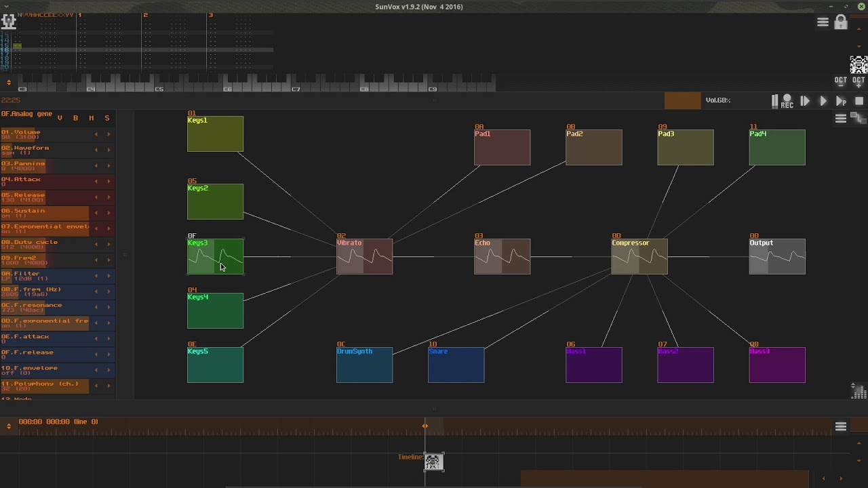Select the Snare module
The height and width of the screenshot is (488, 868).
(x=456, y=365)
